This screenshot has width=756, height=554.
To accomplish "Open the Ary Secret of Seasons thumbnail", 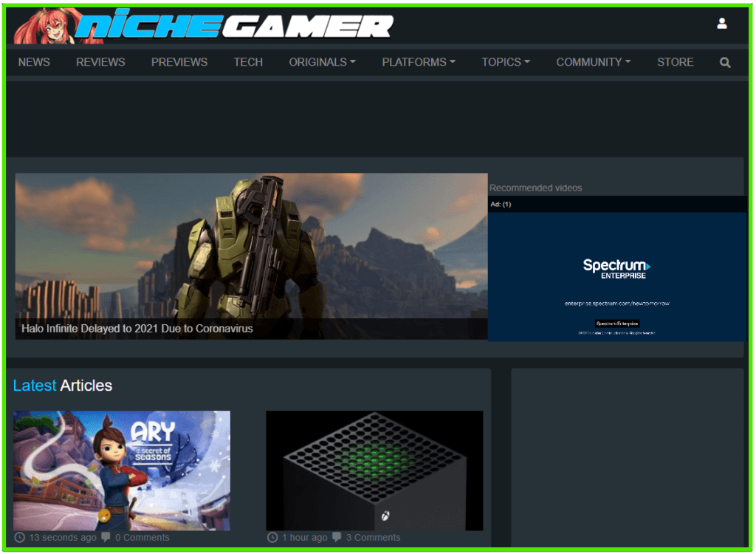I will [122, 471].
